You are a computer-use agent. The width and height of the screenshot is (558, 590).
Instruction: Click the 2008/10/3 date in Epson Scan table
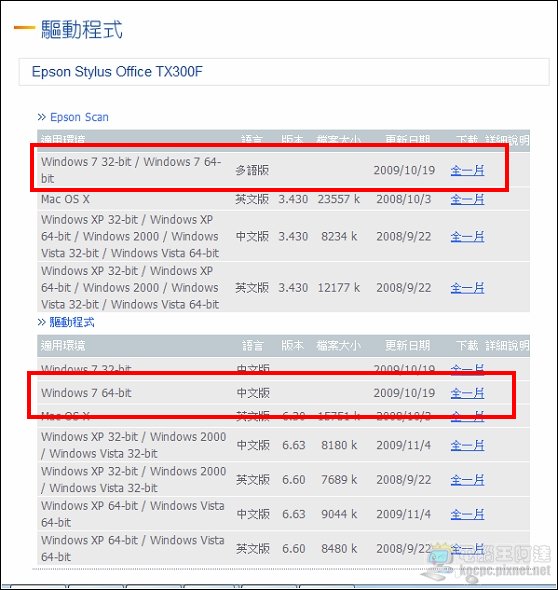(x=404, y=199)
